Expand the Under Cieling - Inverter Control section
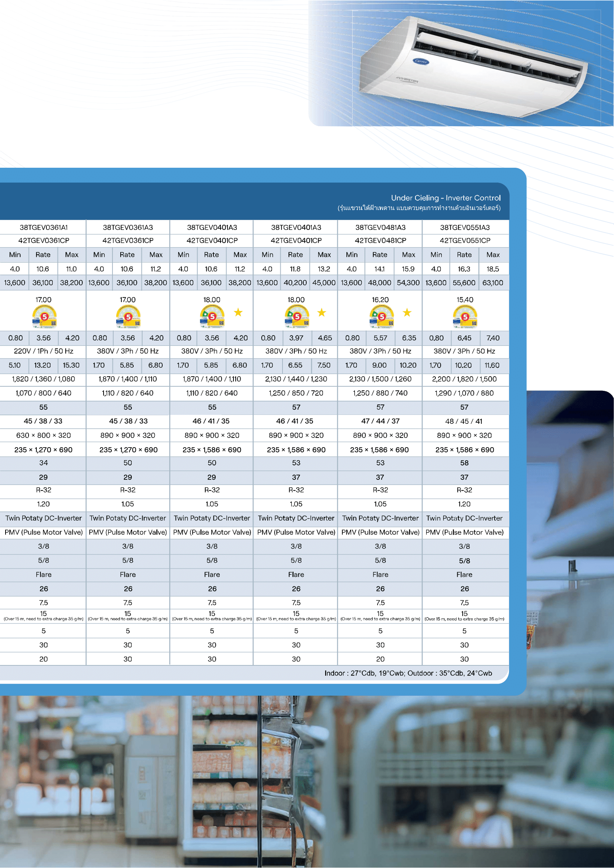The height and width of the screenshot is (868, 614). [x=445, y=198]
